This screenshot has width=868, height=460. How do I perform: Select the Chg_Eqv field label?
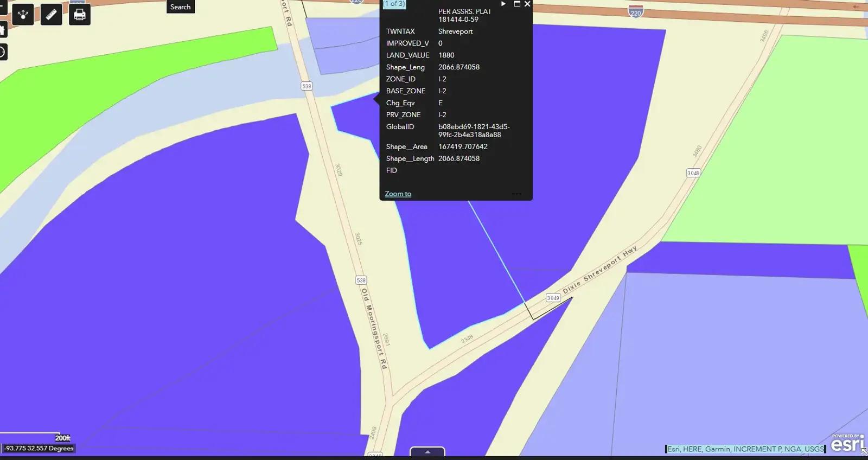[x=400, y=103]
